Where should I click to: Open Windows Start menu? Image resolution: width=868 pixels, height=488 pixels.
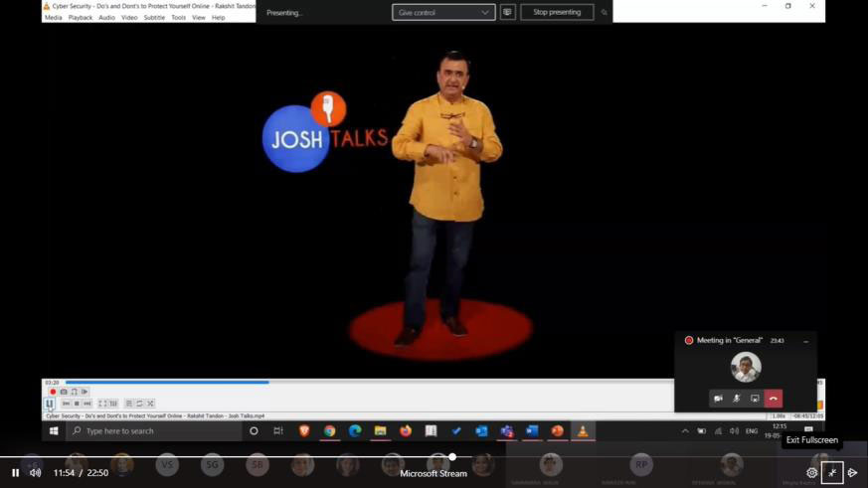click(54, 431)
